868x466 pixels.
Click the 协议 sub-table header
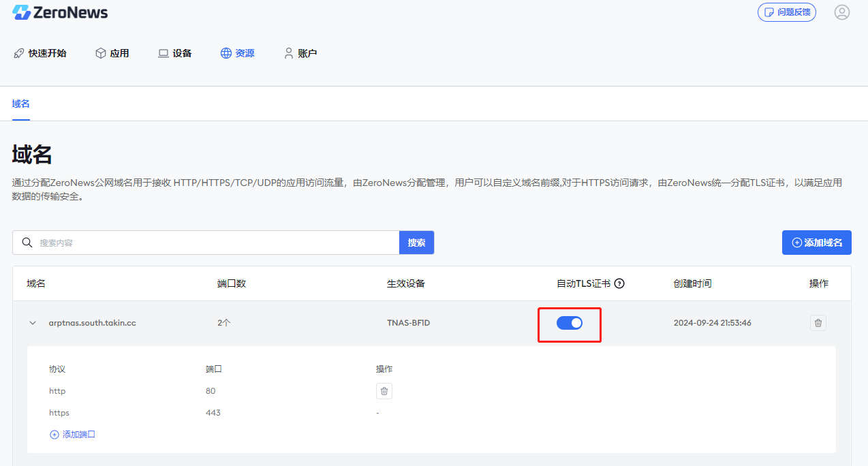click(57, 369)
